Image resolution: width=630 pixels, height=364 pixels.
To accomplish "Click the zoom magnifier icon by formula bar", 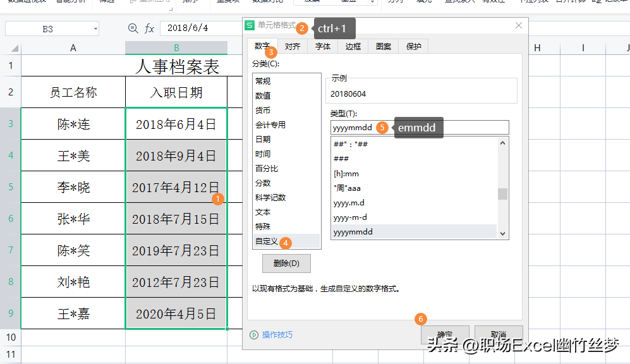I will click(x=133, y=28).
